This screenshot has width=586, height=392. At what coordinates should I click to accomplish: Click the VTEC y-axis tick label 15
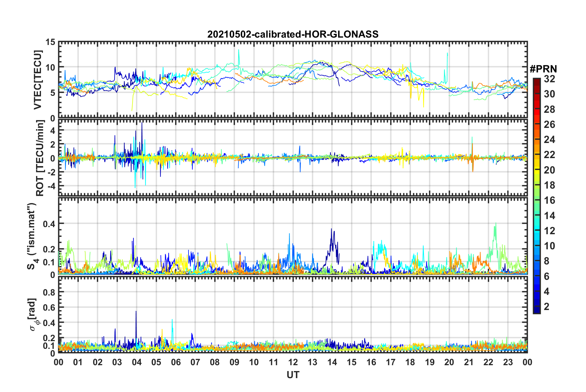click(50, 42)
